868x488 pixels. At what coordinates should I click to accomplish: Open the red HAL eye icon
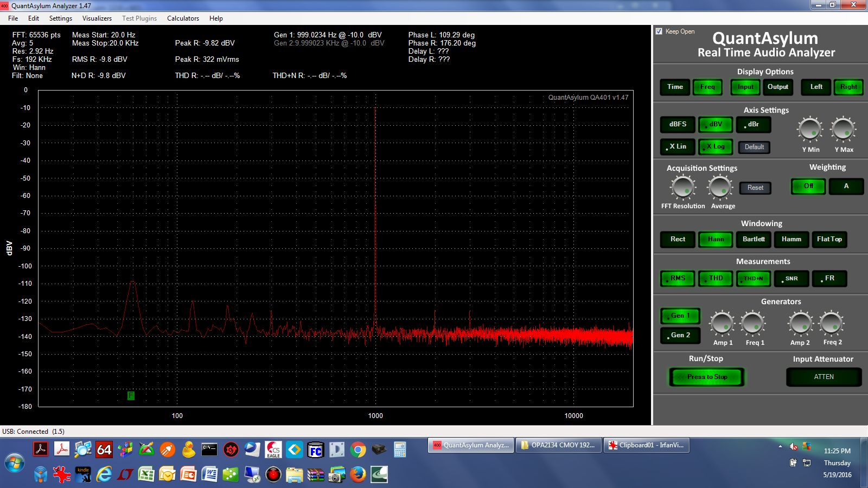[273, 475]
